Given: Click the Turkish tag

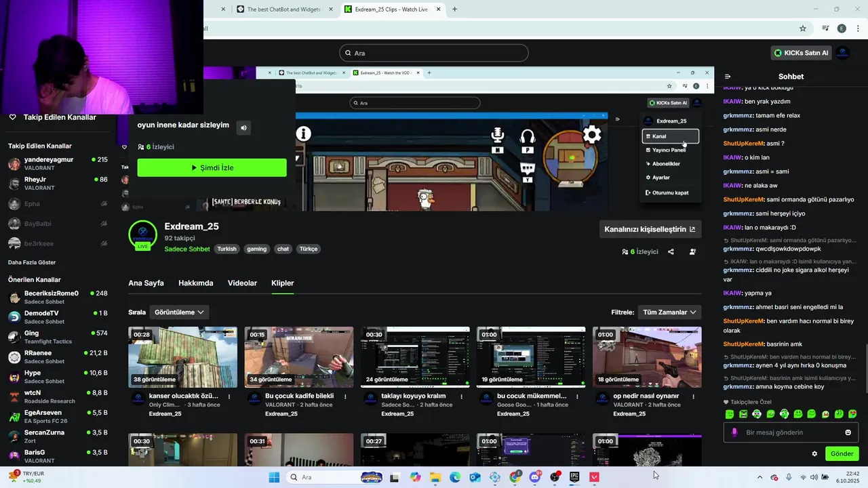Looking at the screenshot, I should [x=226, y=249].
